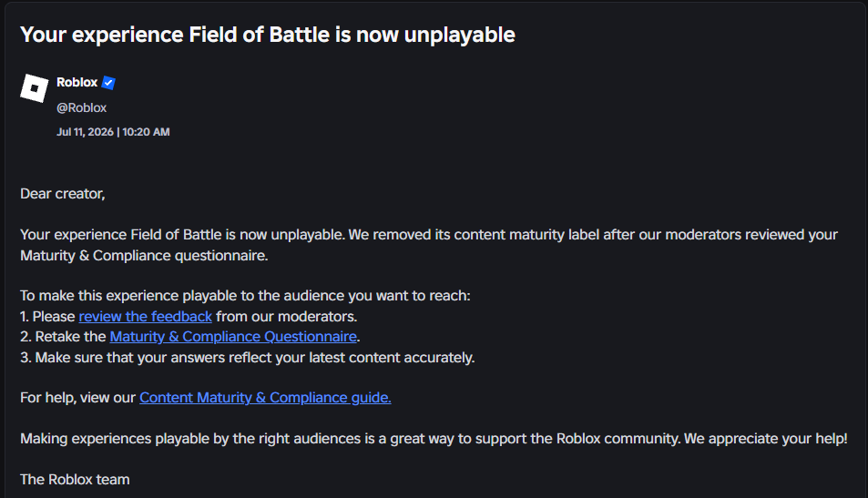Open the @Roblox handle

81,108
